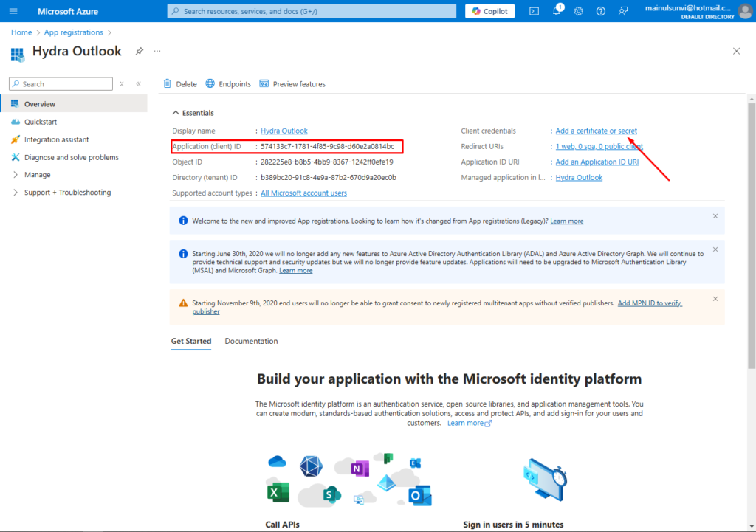The image size is (756, 532).
Task: Switch to the Documentation tab
Action: coord(251,341)
